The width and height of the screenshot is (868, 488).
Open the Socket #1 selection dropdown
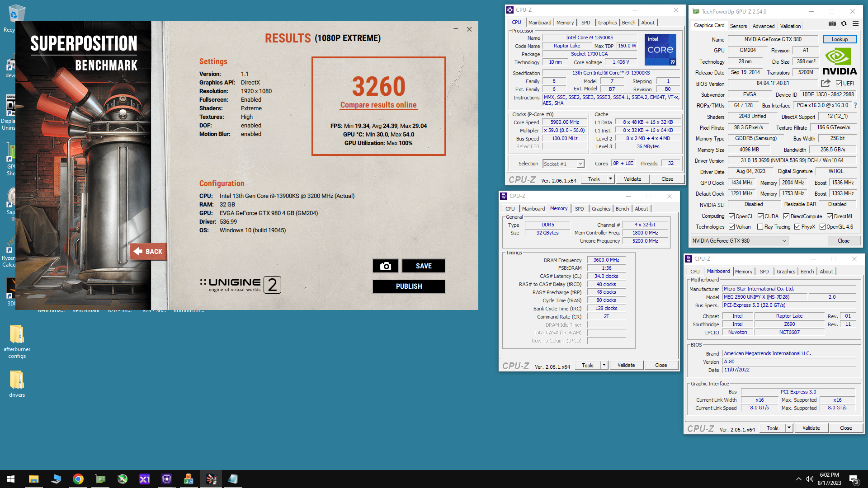[x=563, y=164]
